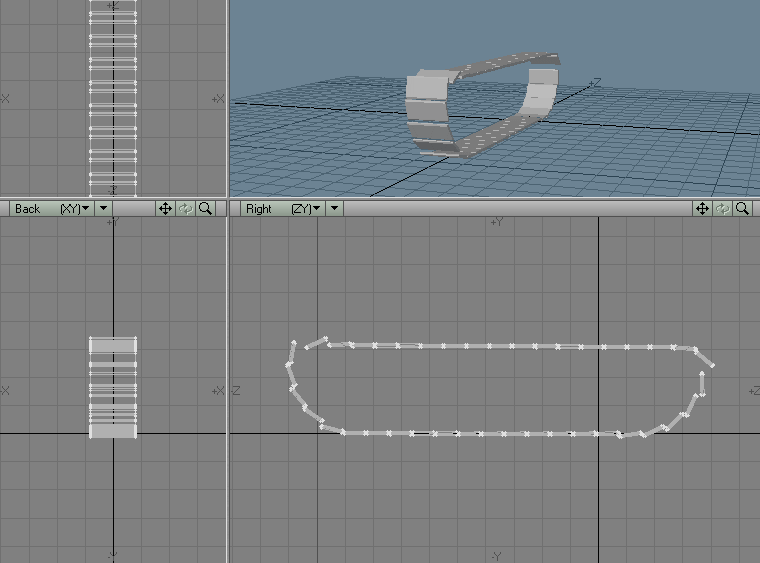This screenshot has width=760, height=563.
Task: Click the zoom magnifier in Back viewport
Action: [x=206, y=209]
